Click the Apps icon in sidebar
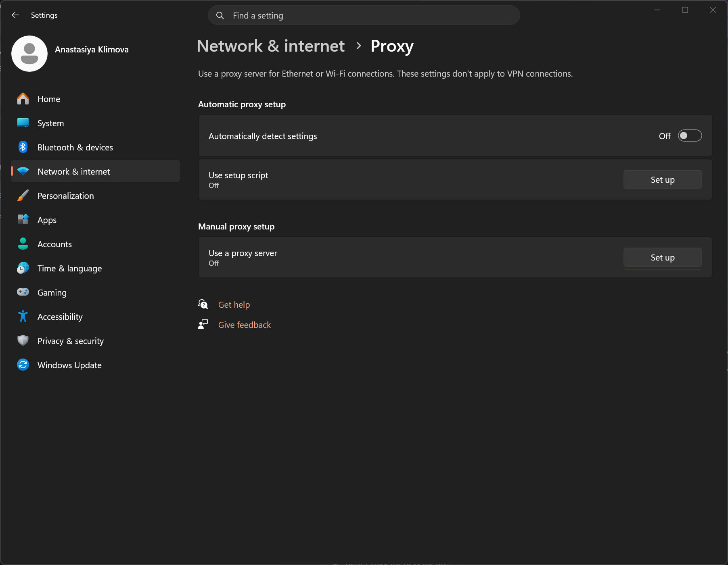 [x=23, y=220]
